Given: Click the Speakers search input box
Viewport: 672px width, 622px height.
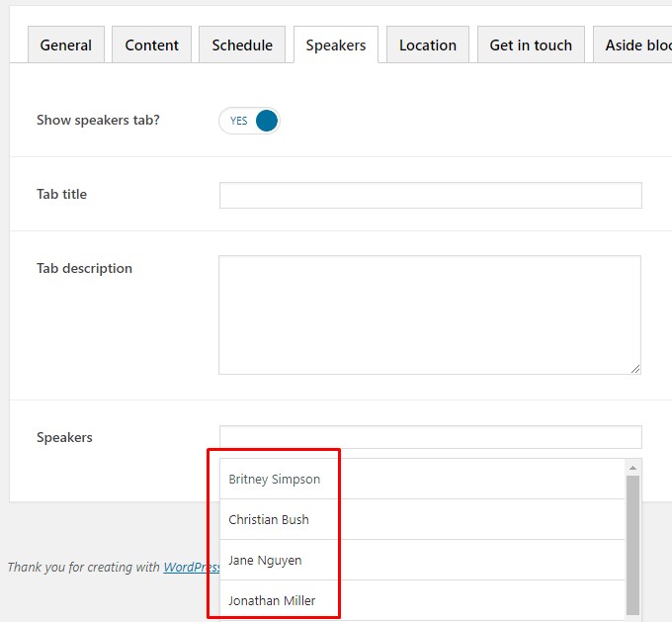Looking at the screenshot, I should pos(430,437).
